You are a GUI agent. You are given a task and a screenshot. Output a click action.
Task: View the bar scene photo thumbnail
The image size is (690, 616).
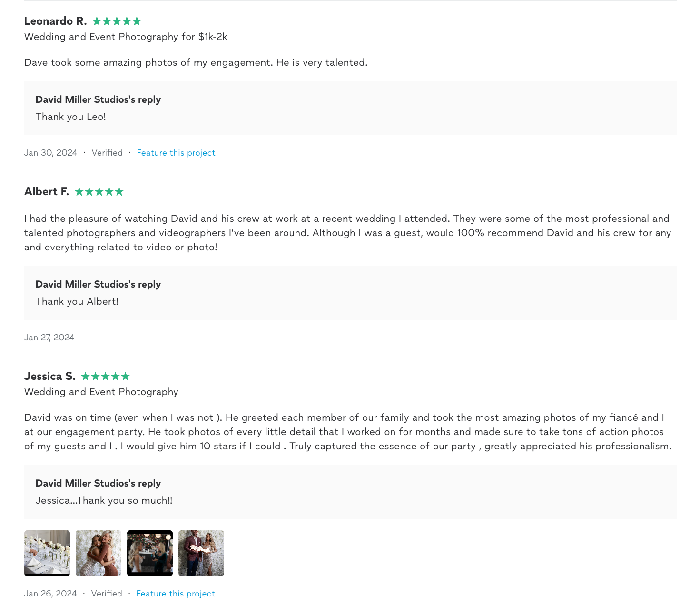pyautogui.click(x=150, y=553)
